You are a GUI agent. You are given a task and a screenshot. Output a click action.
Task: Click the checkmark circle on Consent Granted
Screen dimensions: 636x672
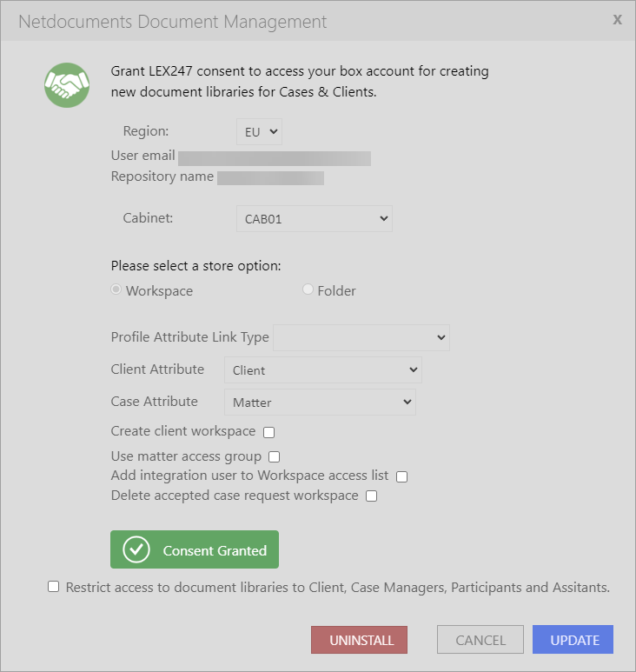[136, 549]
